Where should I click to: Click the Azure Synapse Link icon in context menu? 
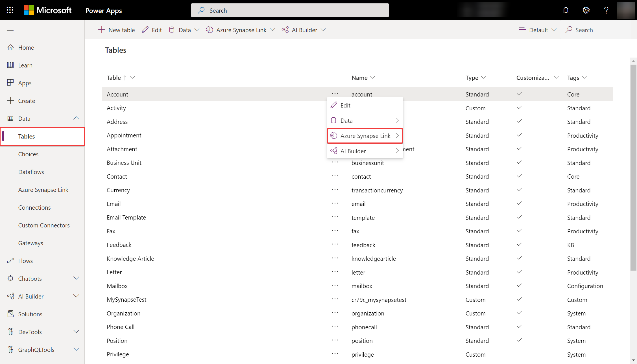[334, 135]
